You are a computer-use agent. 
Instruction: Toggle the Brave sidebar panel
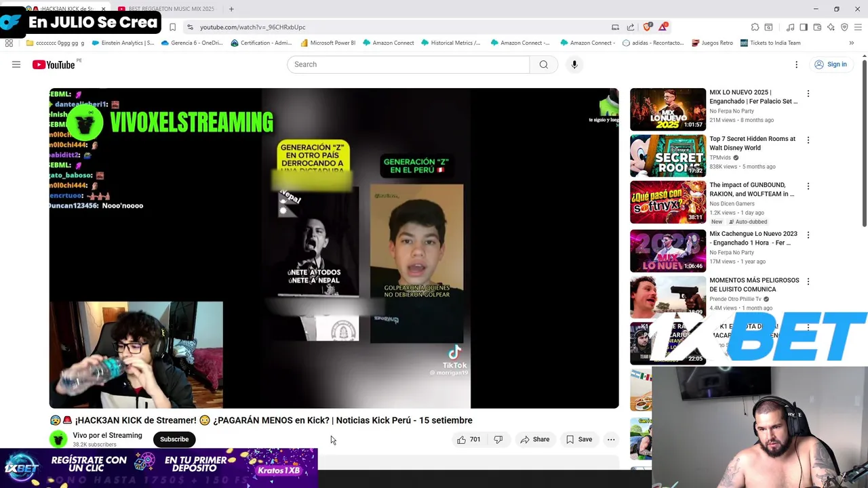pos(804,27)
